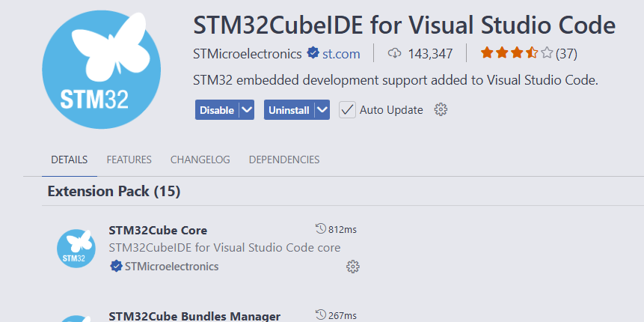Open the st.com publisher link
This screenshot has width=644, height=322.
point(341,54)
